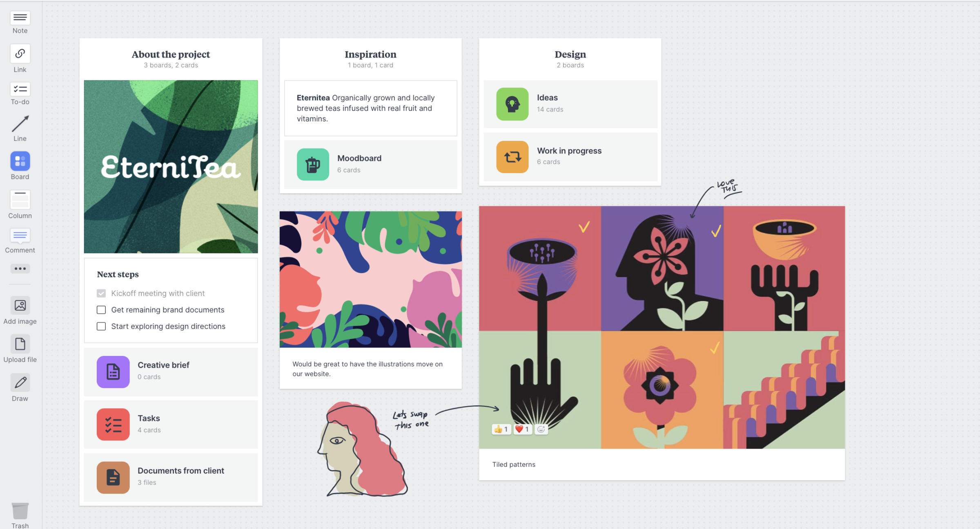Expand the Work in progress board
980x529 pixels.
[569, 155]
